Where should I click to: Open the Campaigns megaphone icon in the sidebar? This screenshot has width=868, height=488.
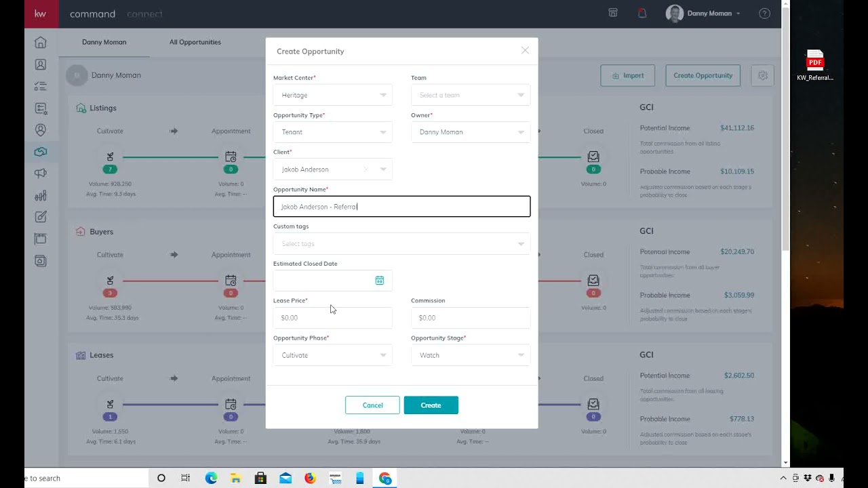click(41, 174)
